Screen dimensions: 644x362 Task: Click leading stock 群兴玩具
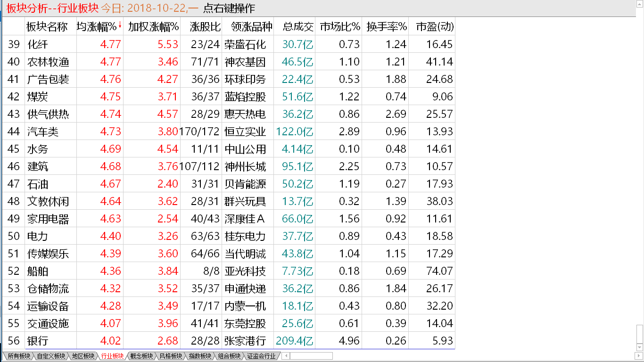[245, 201]
